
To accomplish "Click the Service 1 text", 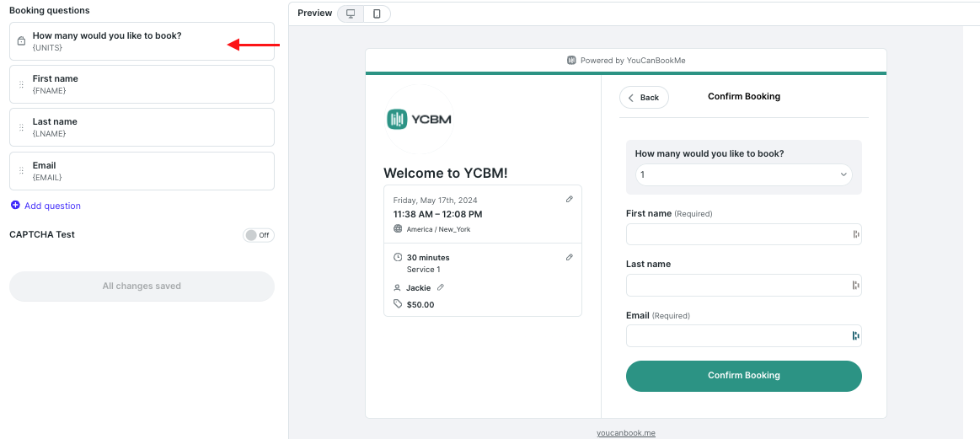I will [424, 270].
